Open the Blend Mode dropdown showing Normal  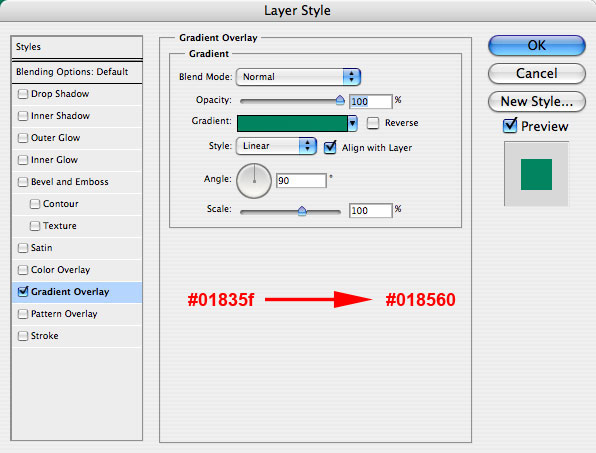coord(298,77)
